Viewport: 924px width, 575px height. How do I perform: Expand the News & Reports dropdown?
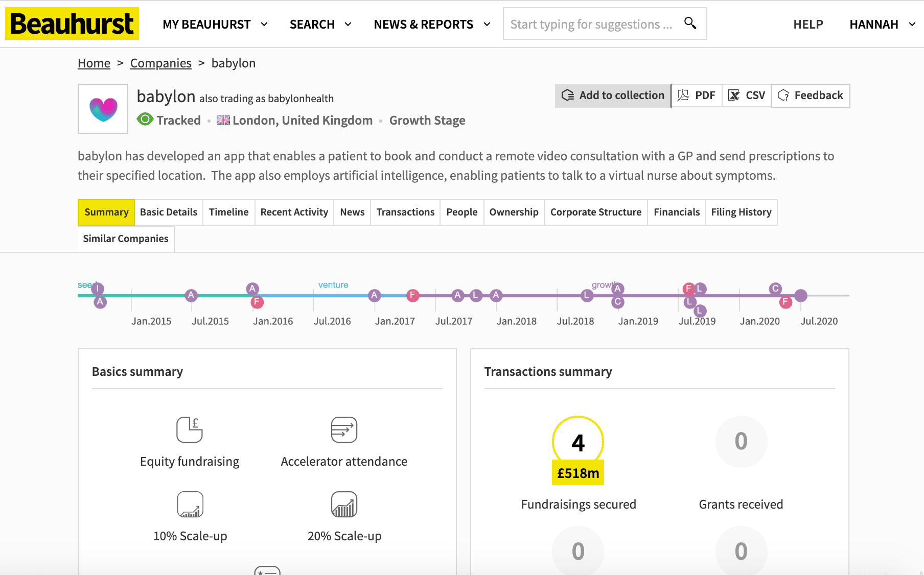[x=432, y=24]
